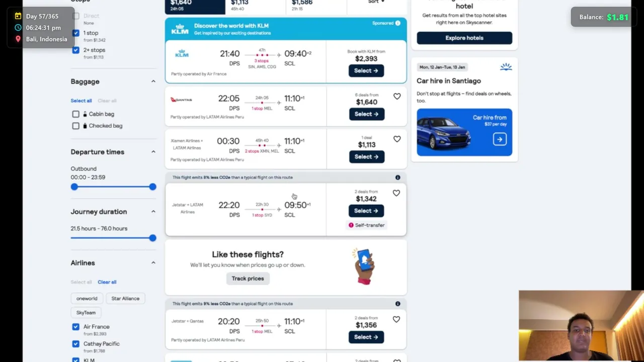This screenshot has height=362, width=644.
Task: Click the car hire arrow icon
Action: click(x=500, y=139)
